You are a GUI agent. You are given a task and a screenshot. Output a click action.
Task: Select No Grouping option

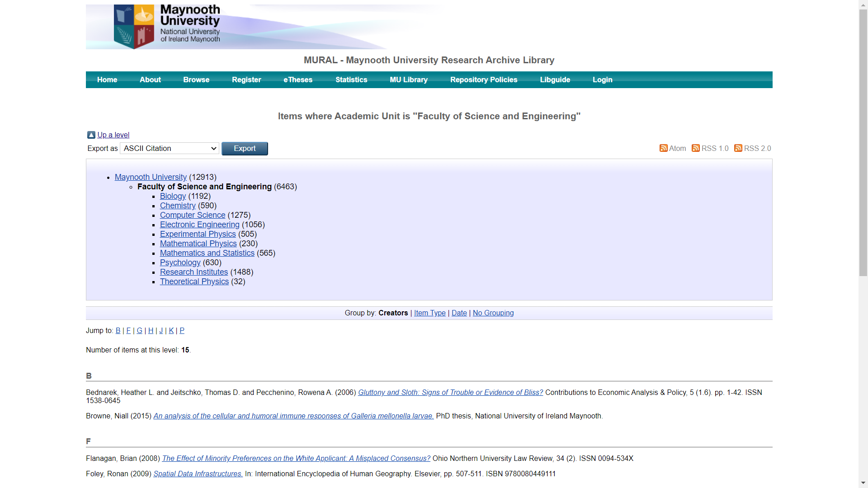493,313
